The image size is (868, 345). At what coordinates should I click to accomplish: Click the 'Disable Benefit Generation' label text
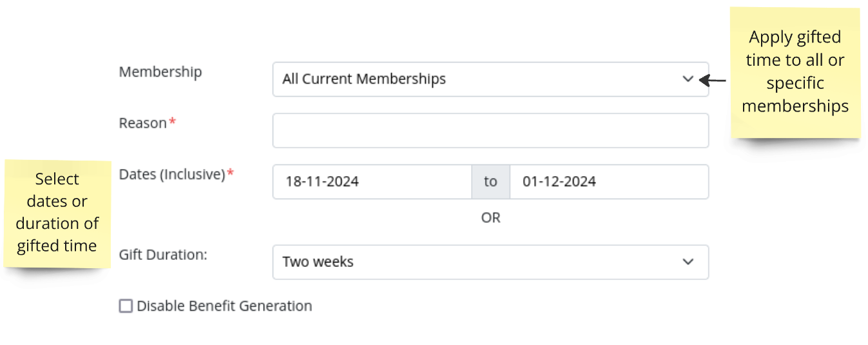(224, 306)
